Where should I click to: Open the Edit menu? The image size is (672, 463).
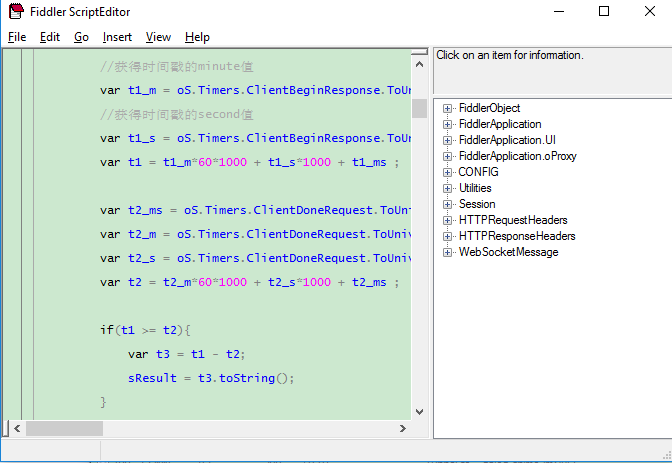50,37
